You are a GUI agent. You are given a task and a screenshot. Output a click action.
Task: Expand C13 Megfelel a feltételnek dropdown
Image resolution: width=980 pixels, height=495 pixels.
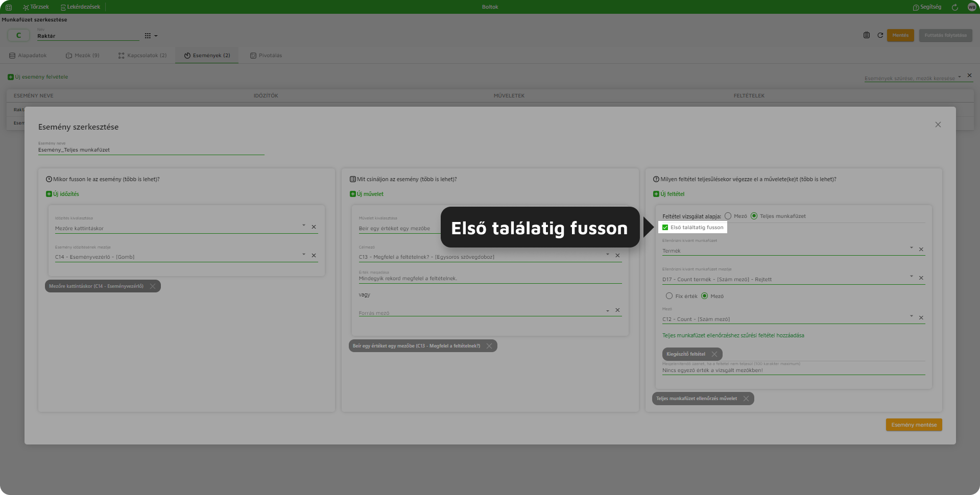tap(607, 254)
